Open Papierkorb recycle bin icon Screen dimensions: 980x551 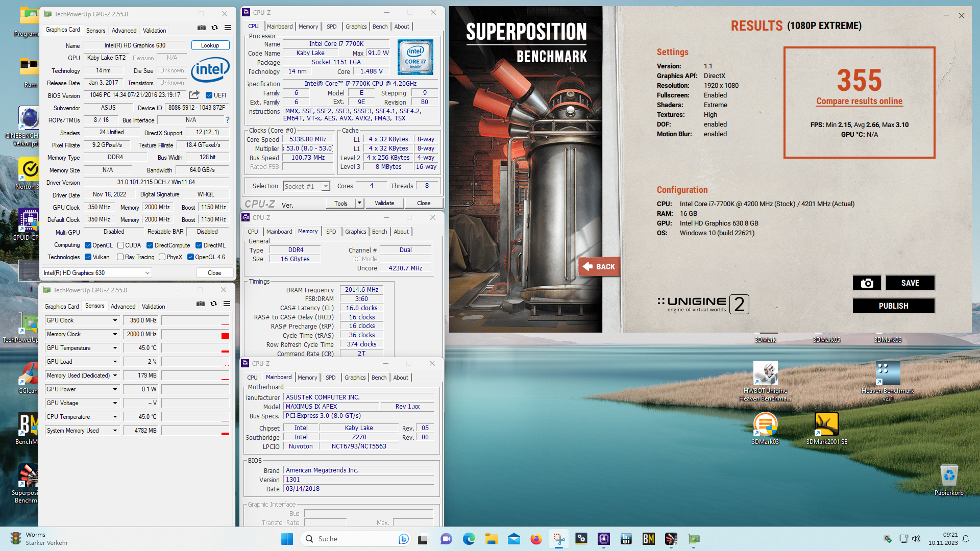tap(949, 480)
